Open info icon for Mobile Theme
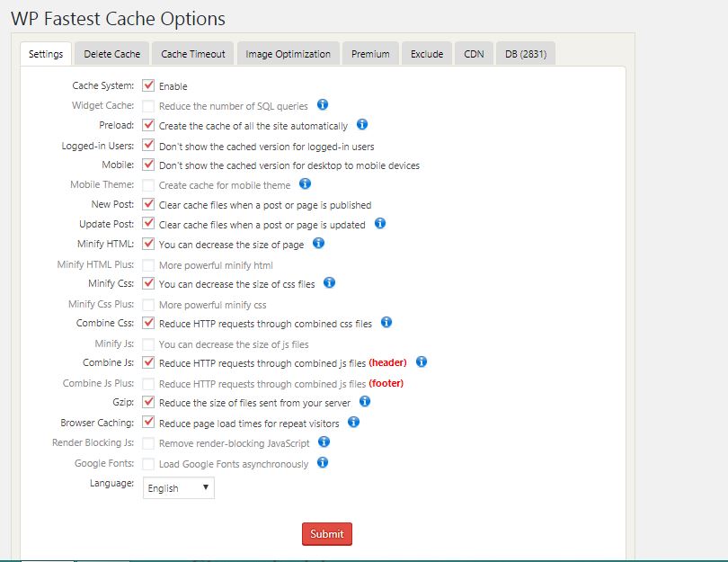Image resolution: width=728 pixels, height=562 pixels. [305, 183]
